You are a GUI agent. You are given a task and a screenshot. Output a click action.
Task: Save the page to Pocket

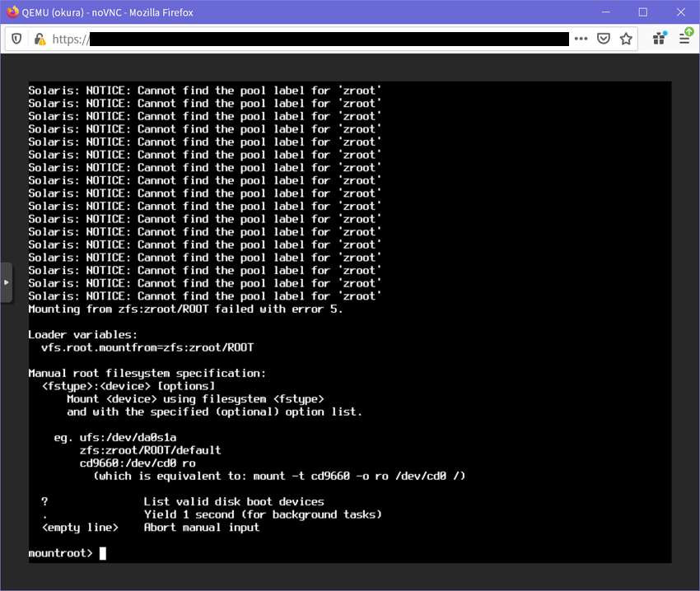click(x=604, y=39)
